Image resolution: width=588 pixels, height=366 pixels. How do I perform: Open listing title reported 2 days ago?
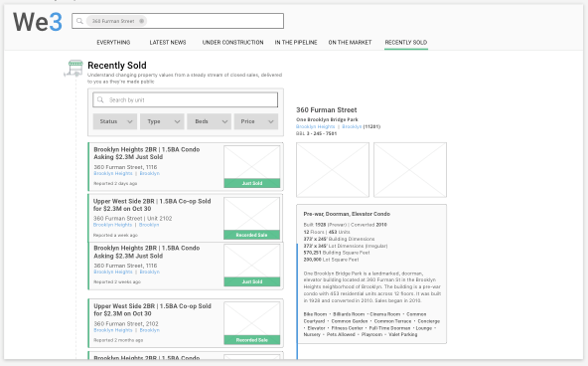[147, 153]
